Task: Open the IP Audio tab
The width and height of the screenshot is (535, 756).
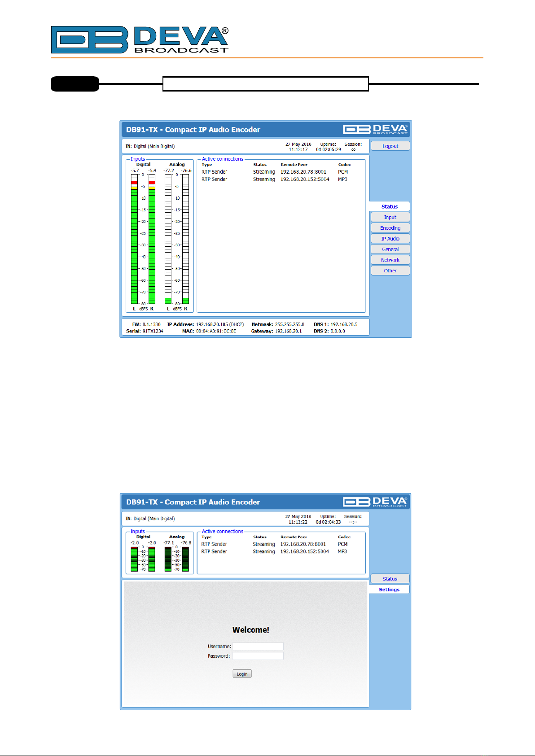Action: pyautogui.click(x=390, y=239)
